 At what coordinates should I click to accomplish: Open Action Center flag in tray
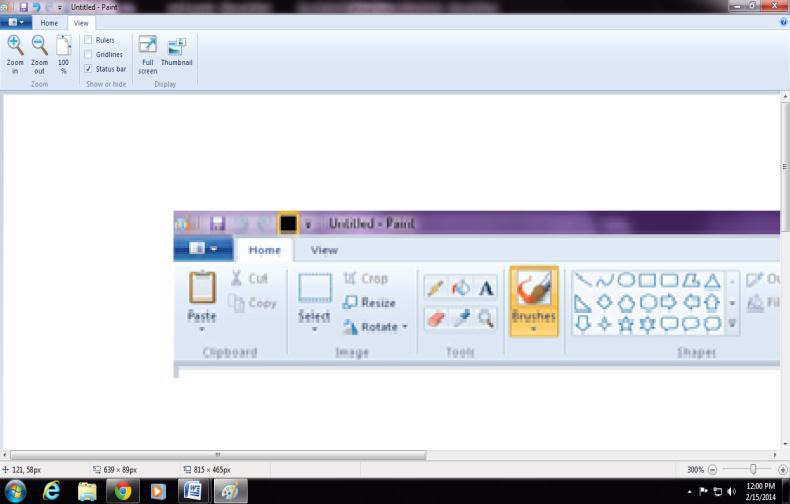pyautogui.click(x=703, y=491)
